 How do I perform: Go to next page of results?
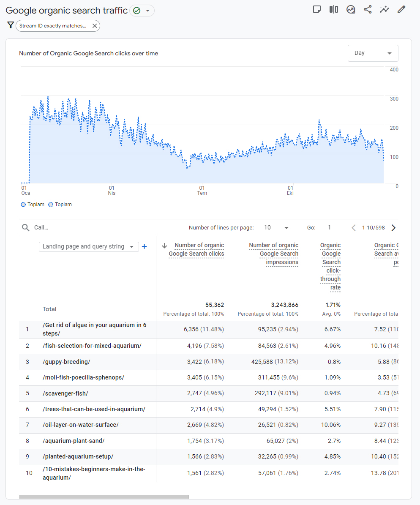393,228
